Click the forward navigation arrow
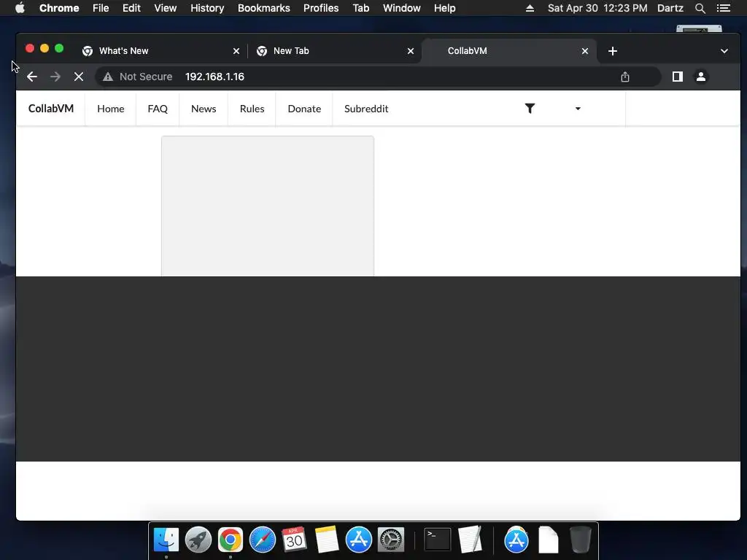The width and height of the screenshot is (747, 560). [x=55, y=77]
